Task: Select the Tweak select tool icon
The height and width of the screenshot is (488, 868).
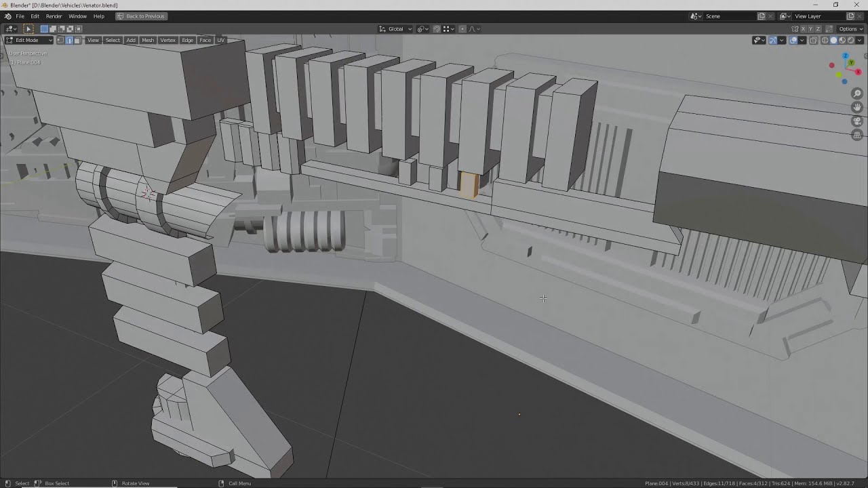Action: click(x=28, y=28)
